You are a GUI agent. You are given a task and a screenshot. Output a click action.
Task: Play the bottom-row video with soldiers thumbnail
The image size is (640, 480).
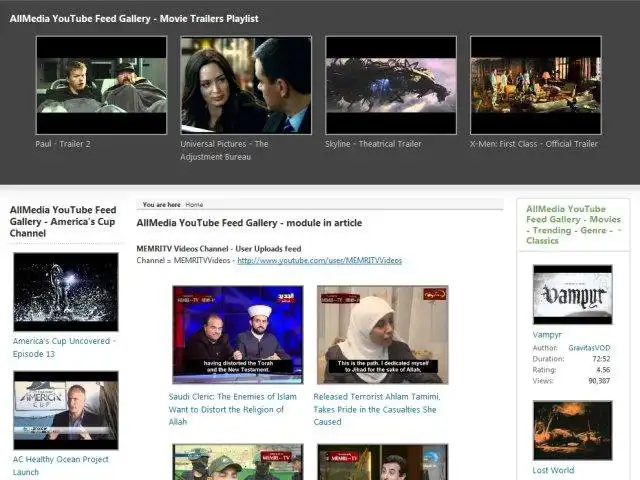[238, 462]
